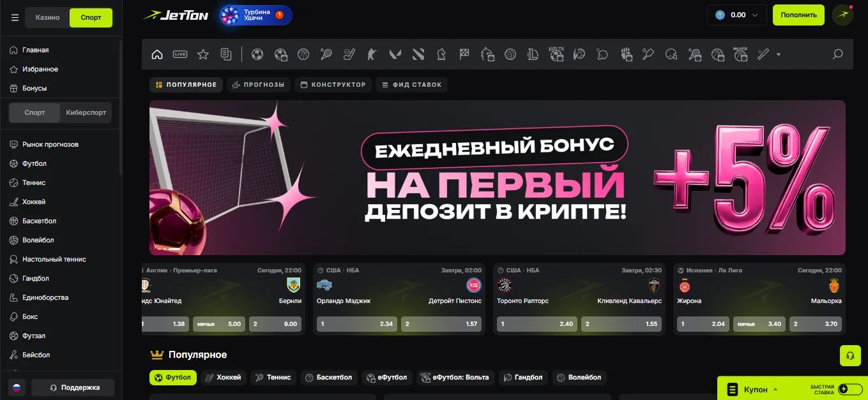Open search magnifier icon
This screenshot has height=400, width=868.
(x=838, y=54)
